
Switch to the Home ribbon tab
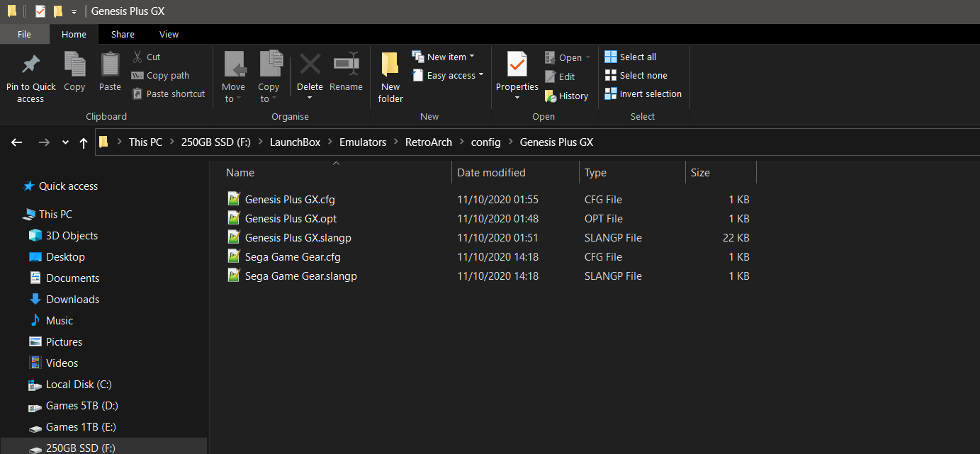click(x=74, y=34)
